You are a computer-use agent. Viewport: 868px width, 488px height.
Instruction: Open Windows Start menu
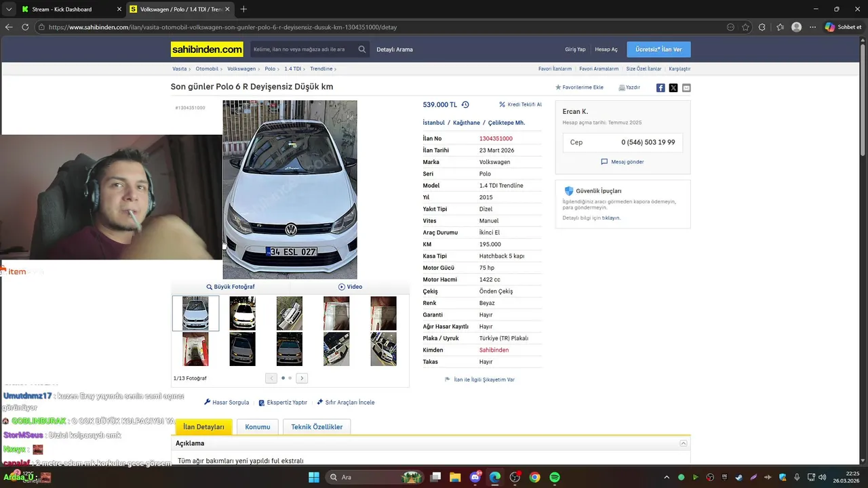pos(314,477)
